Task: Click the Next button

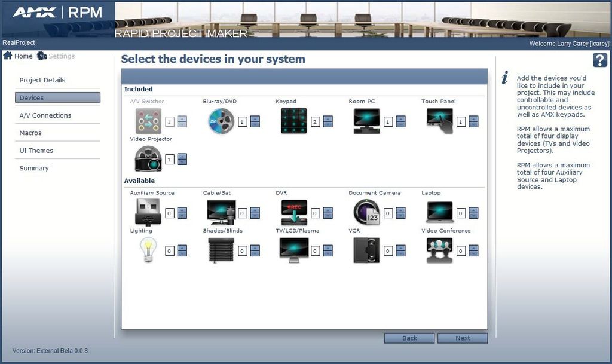Action: [x=463, y=338]
